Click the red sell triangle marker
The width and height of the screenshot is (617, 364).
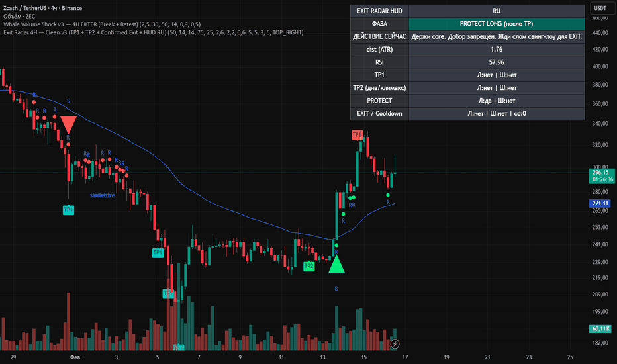(x=68, y=124)
